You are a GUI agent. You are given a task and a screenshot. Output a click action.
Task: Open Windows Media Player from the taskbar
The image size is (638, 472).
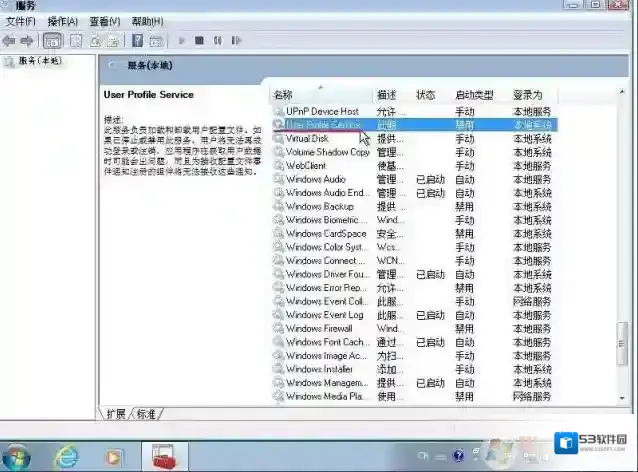coord(114,458)
